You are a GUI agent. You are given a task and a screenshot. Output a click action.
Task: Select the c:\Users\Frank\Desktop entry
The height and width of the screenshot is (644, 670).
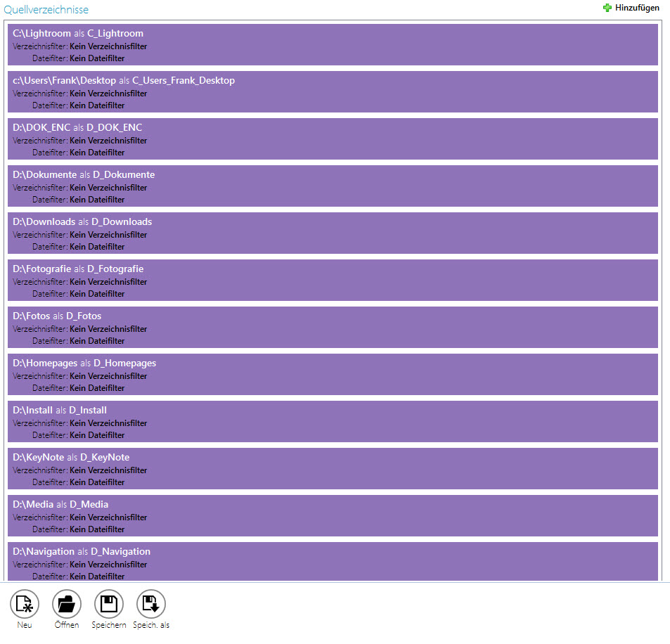[x=333, y=92]
